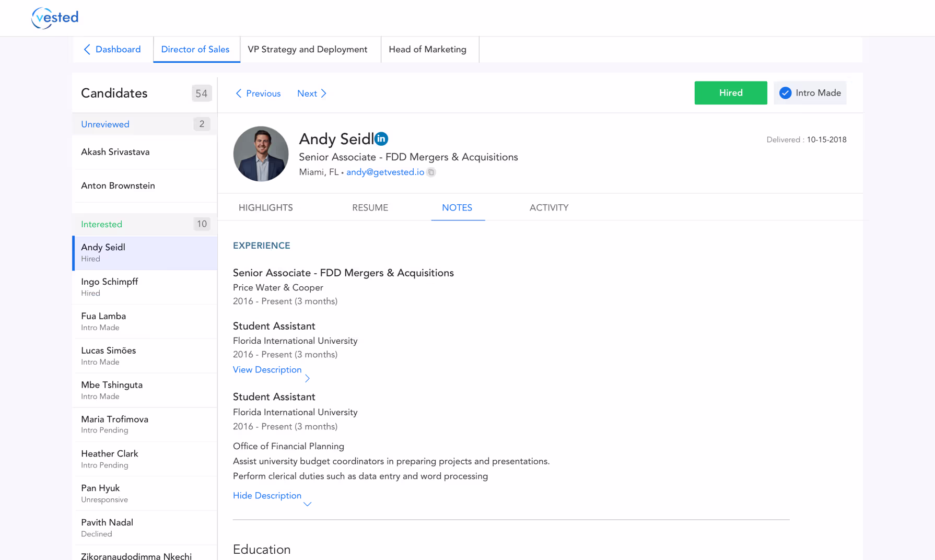Click the left chevron for Previous candidate

[x=239, y=94]
